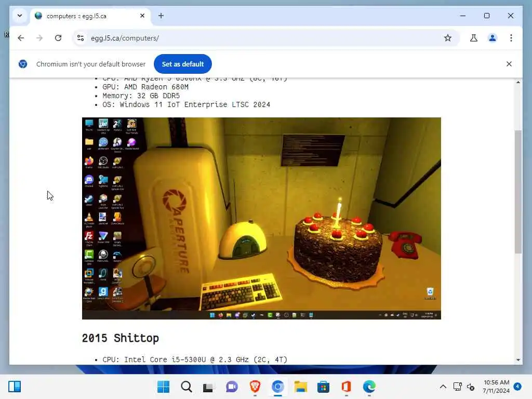Launch Microsoft Edge from taskbar
The width and height of the screenshot is (532, 399).
point(369,387)
